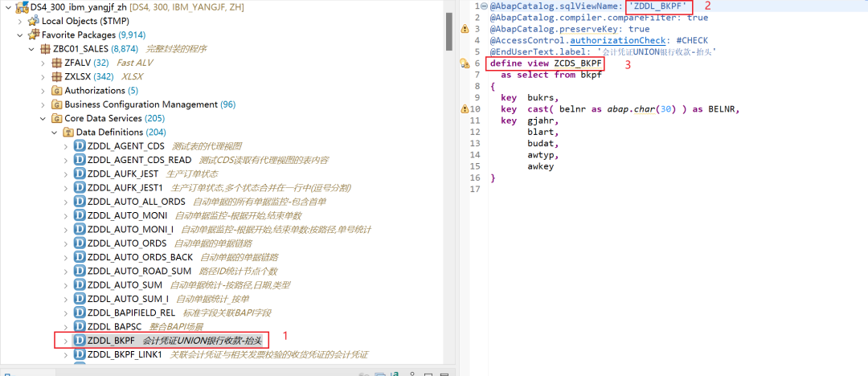
Task: Click the 'ZDDL_BKPF' sqlViewName value
Action: coord(659,6)
